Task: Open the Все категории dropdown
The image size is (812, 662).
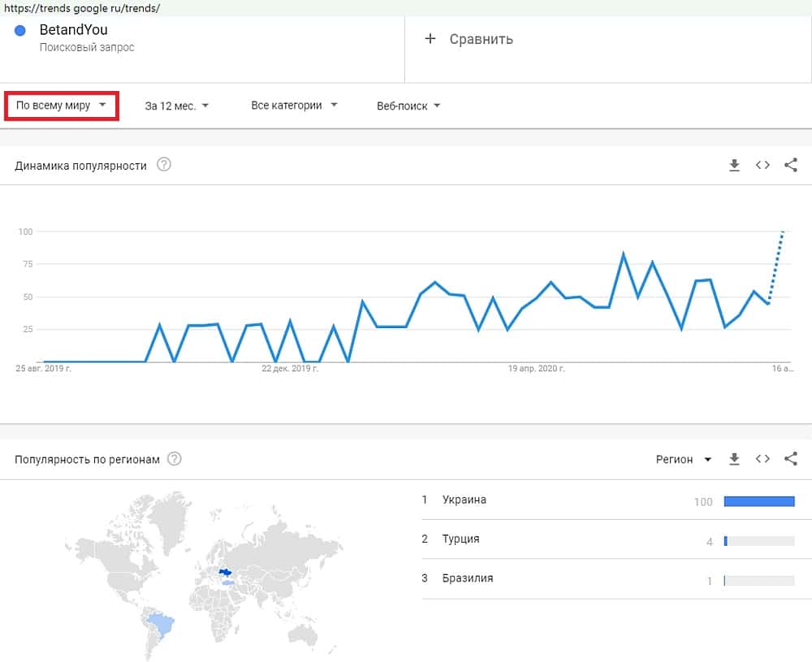Action: point(294,106)
